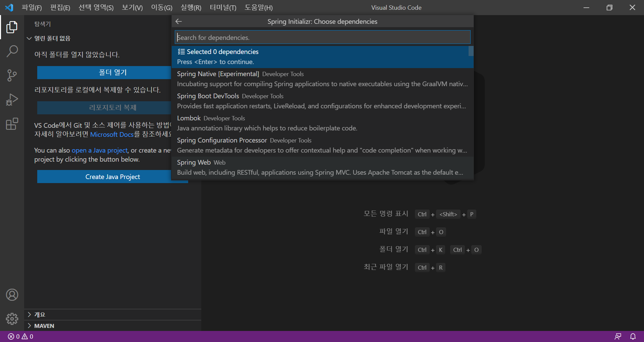Open the 이동(G) menu

click(162, 7)
